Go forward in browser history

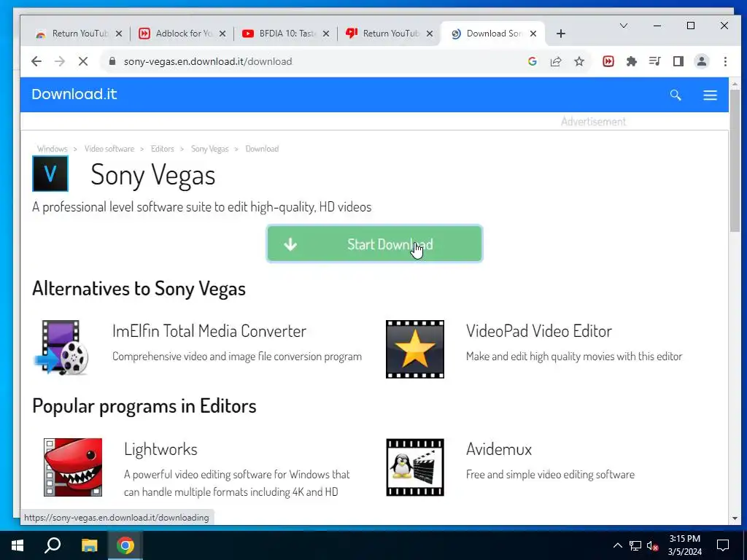[x=60, y=61]
